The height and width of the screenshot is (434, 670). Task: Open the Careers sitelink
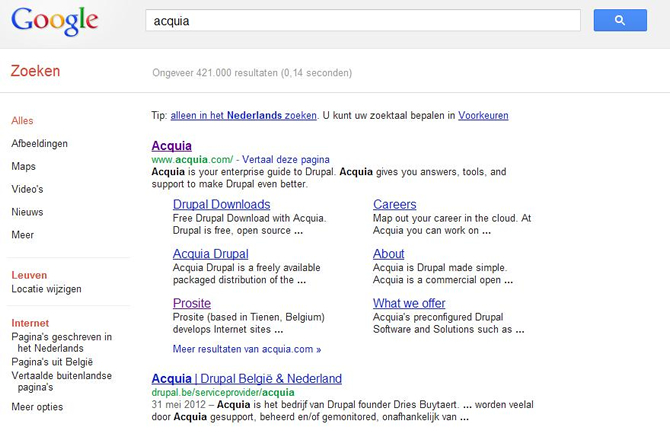coord(394,204)
